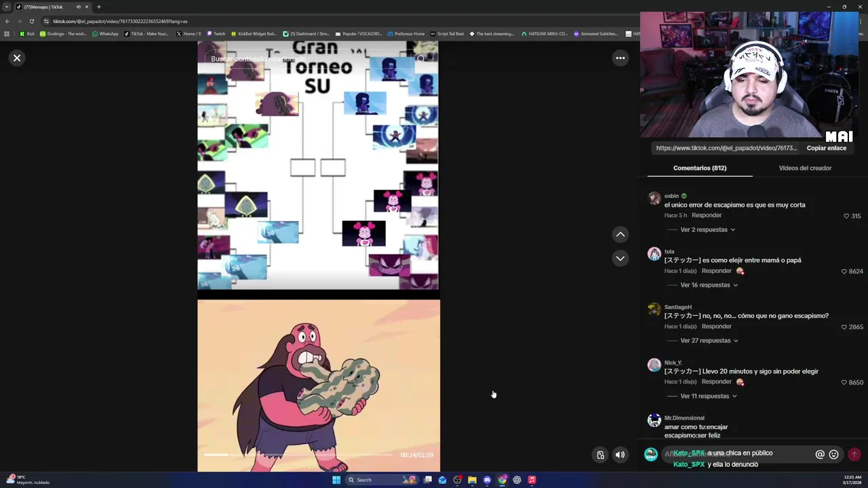Screen dimensions: 868x488
Task: Open ChatGPT from the taskbar
Action: (517, 480)
